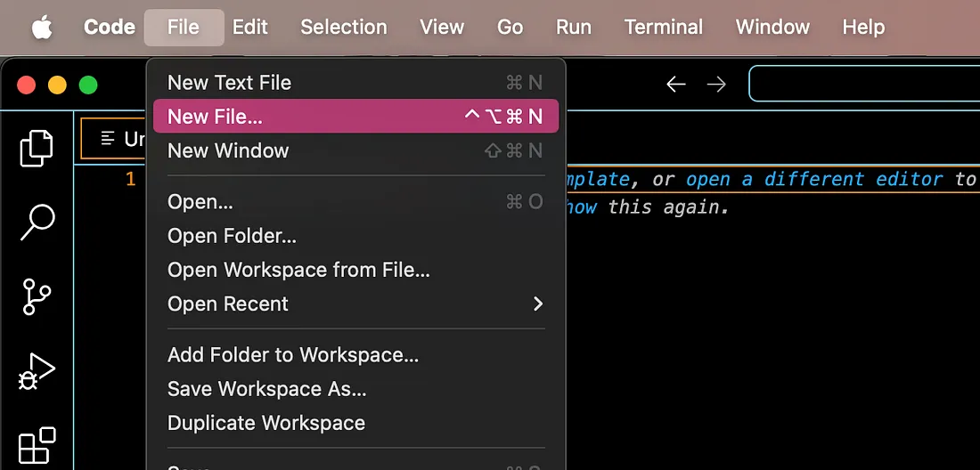Choose Open... in File menu
The image size is (980, 470).
pyautogui.click(x=355, y=201)
